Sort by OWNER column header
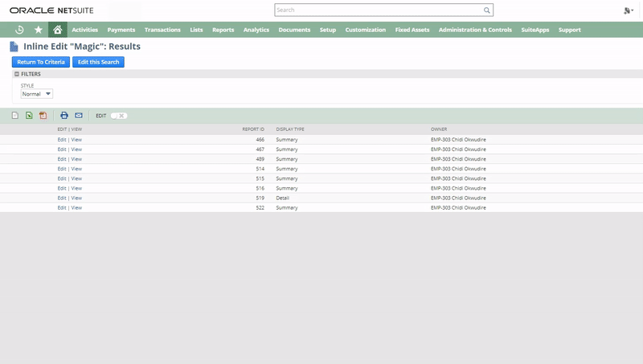 tap(439, 129)
